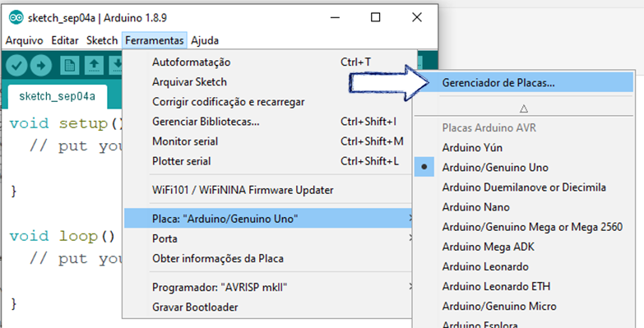Select the sketch_sep04a tab
Viewport: 644px width, 328px height.
coord(57,96)
